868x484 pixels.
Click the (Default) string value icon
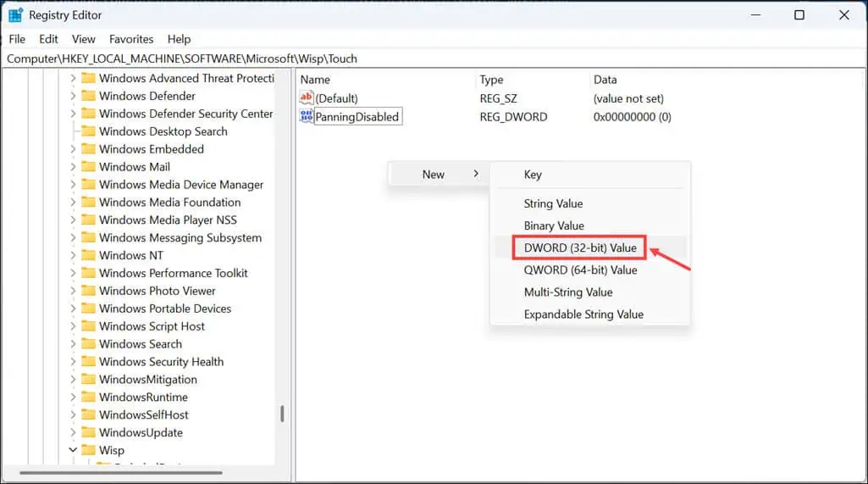pos(306,98)
